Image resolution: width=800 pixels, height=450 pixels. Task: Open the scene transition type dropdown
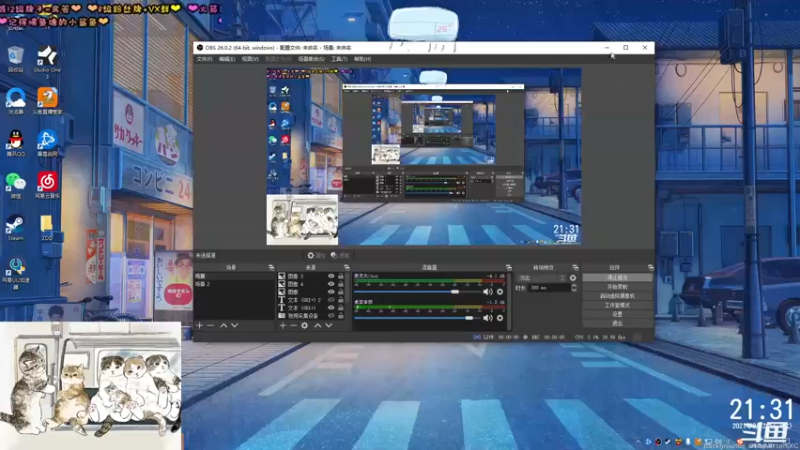pos(542,278)
